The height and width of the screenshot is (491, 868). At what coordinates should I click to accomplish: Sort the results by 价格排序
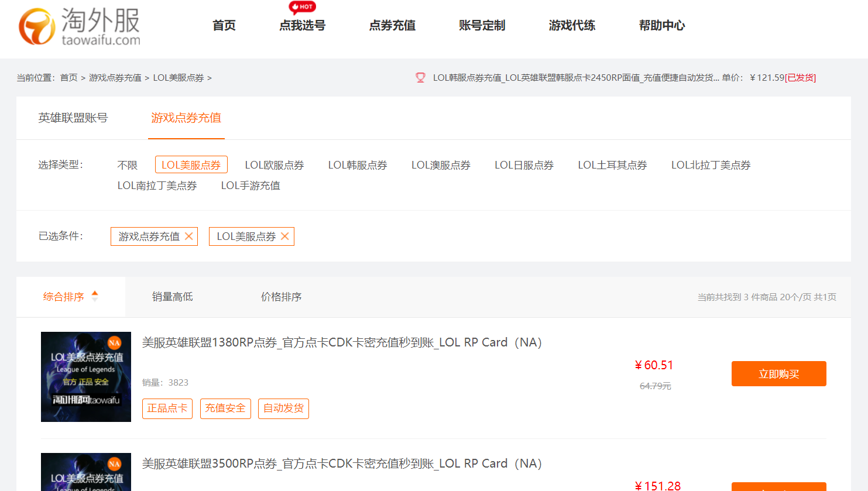(282, 297)
